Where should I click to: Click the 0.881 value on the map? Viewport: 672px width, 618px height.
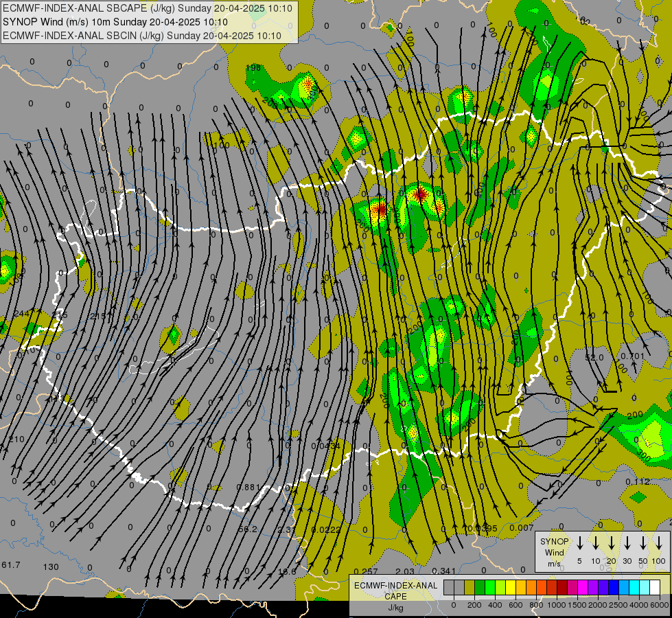click(248, 488)
